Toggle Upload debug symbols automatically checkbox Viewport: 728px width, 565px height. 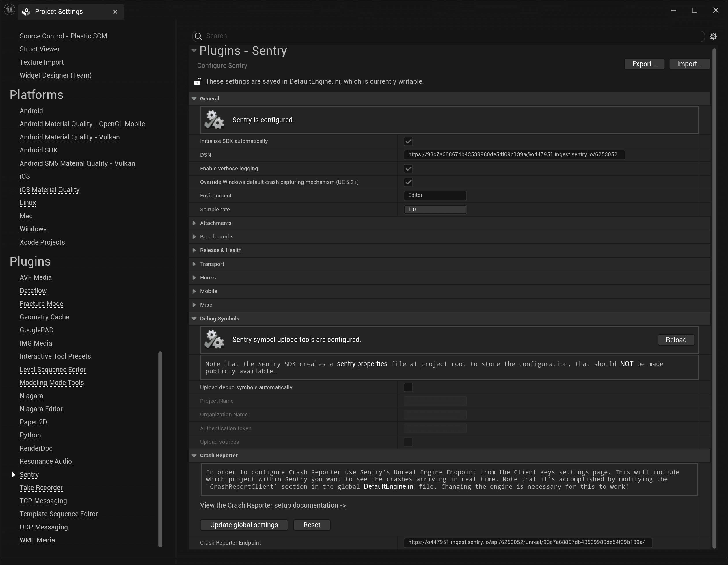pyautogui.click(x=408, y=387)
